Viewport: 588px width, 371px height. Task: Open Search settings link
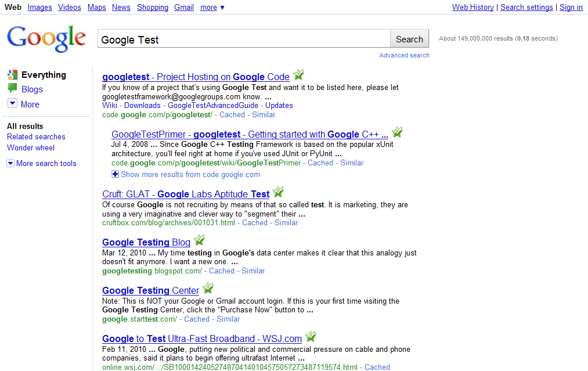[x=526, y=7]
